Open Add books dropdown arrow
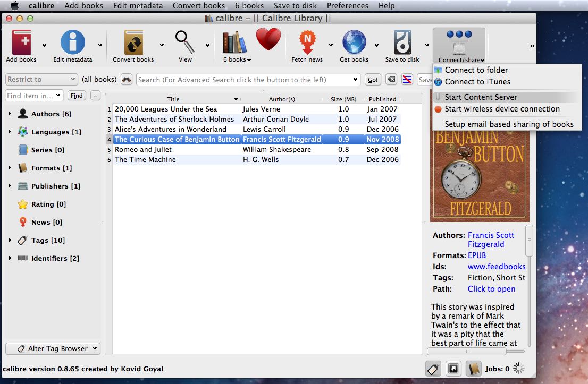The height and width of the screenshot is (384, 588). 44,45
